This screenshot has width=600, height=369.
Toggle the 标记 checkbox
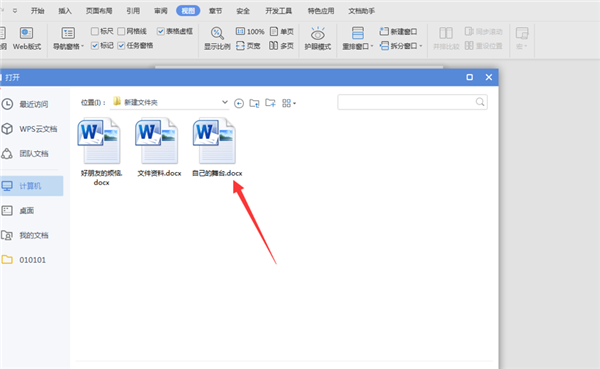tap(95, 46)
